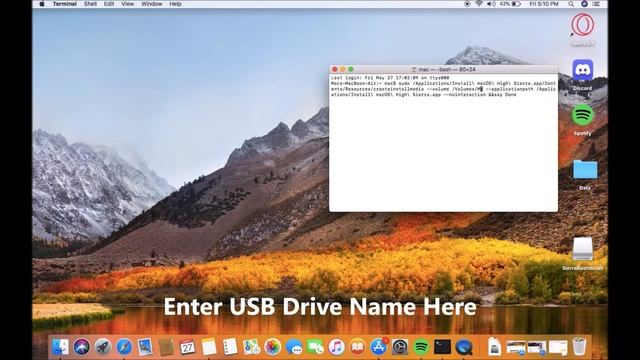Click '--nointeraction' in Terminal command
The width and height of the screenshot is (640, 360).
[464, 94]
